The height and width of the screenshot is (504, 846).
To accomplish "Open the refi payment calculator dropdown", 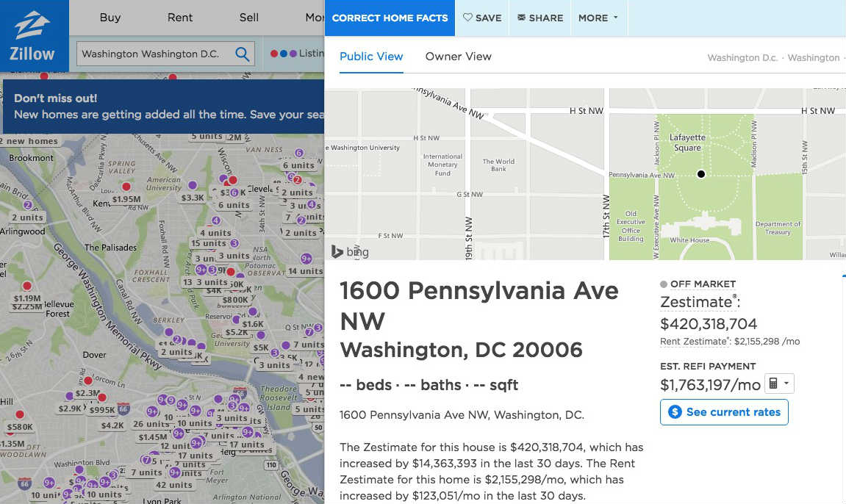I will (779, 384).
